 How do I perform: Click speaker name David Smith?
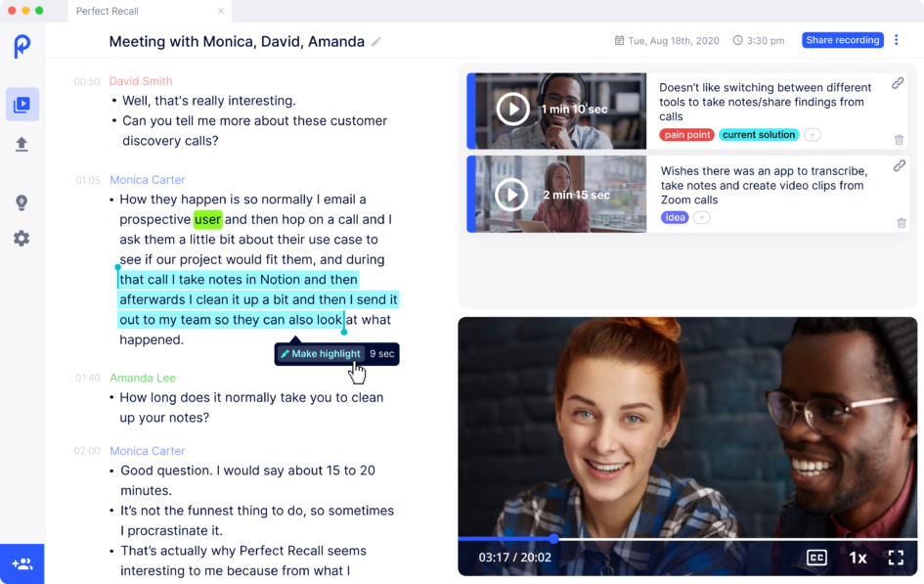tap(141, 81)
